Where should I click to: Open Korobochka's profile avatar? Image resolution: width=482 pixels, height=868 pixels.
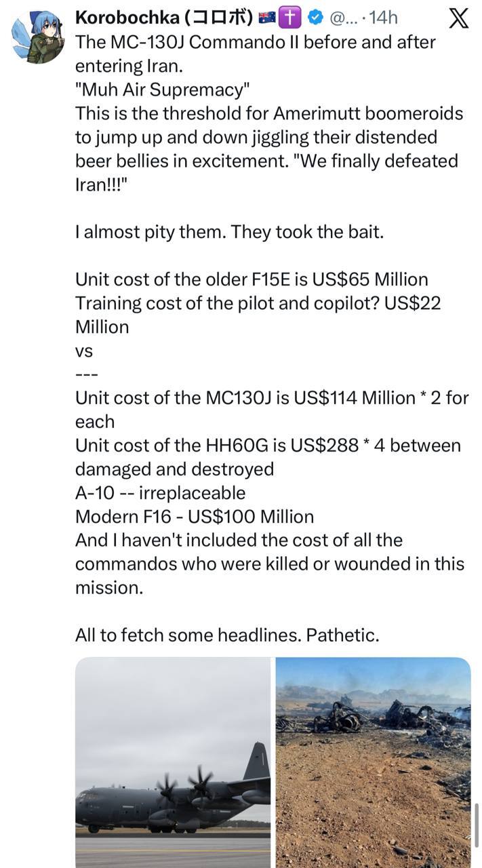38,38
